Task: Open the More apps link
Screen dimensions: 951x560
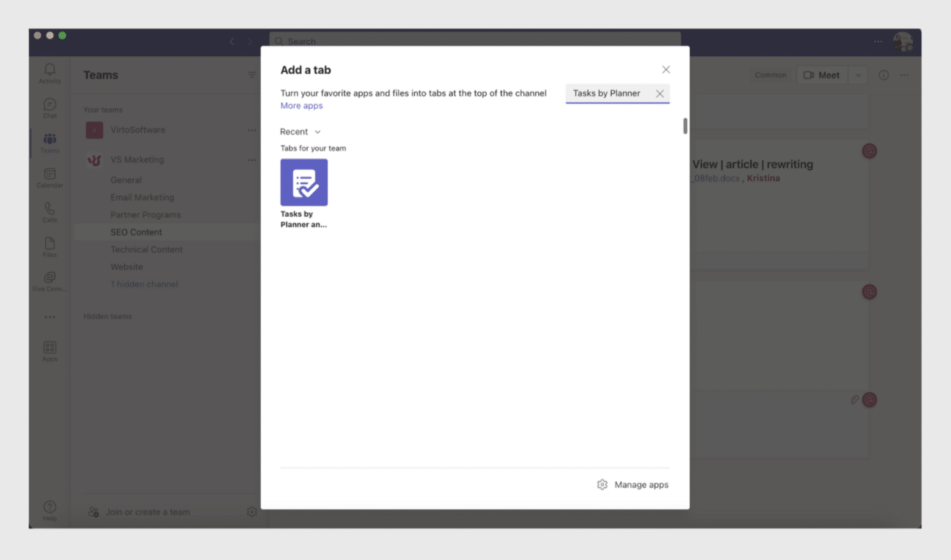Action: point(302,106)
